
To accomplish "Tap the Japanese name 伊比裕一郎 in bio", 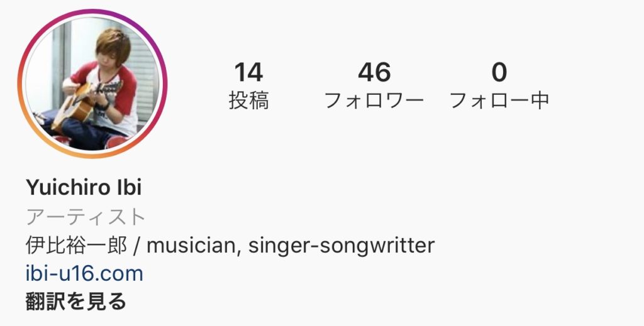I will (x=76, y=245).
